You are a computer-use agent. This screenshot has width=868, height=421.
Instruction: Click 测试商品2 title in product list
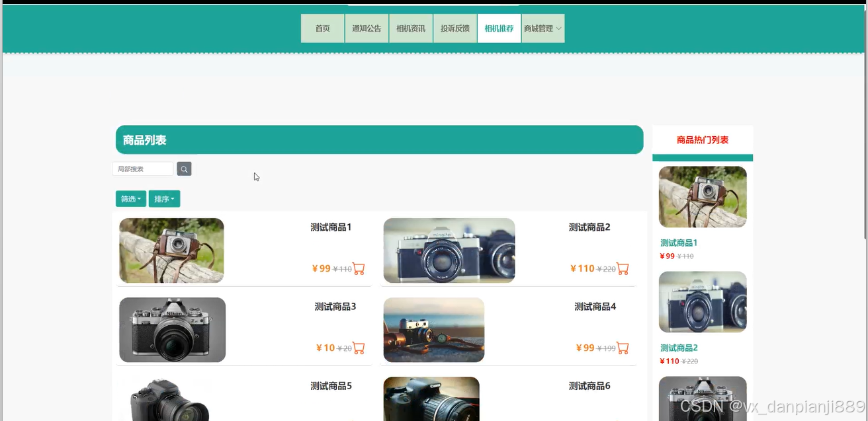589,227
